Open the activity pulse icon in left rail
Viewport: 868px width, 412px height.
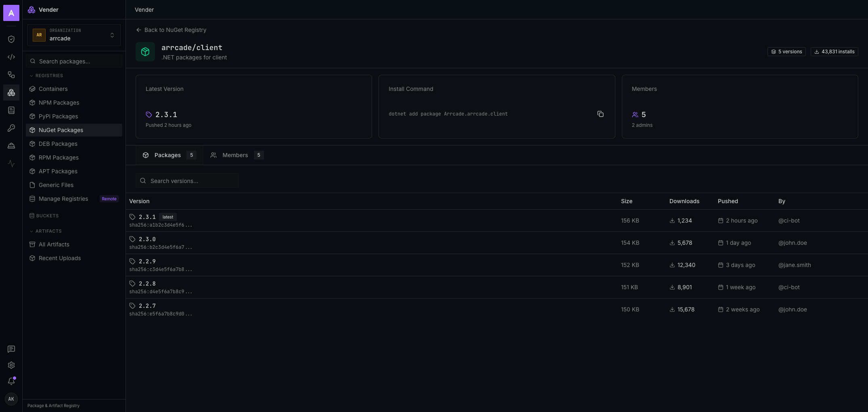pos(11,164)
